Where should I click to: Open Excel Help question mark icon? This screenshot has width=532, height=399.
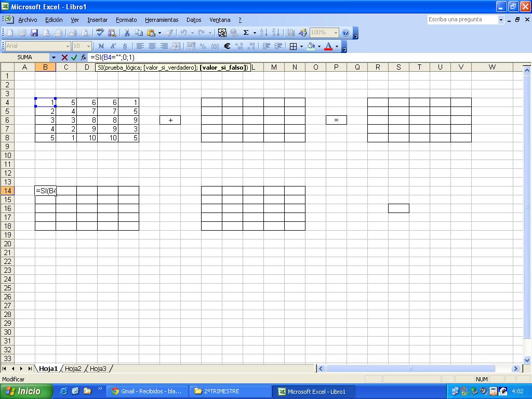[x=345, y=33]
